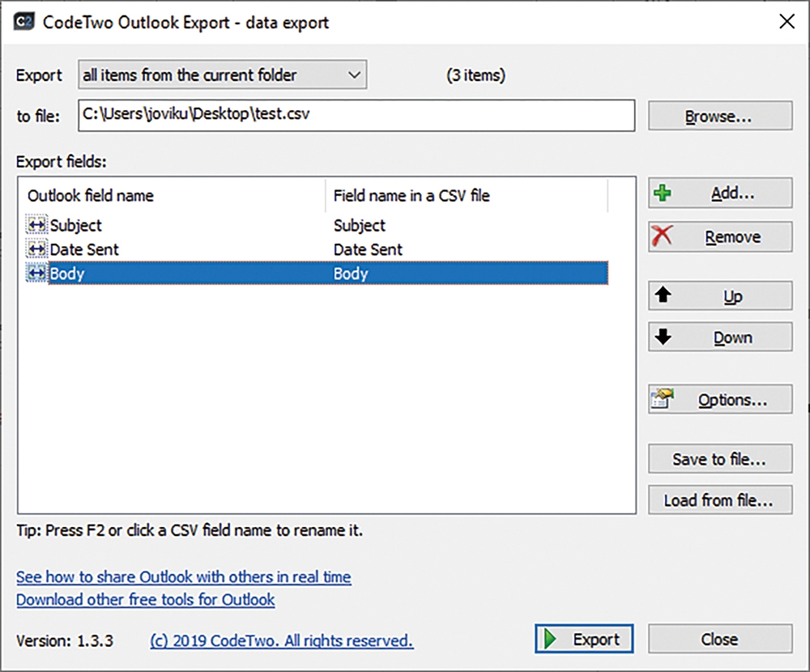Click the Subject CSV field name cell

(x=360, y=225)
